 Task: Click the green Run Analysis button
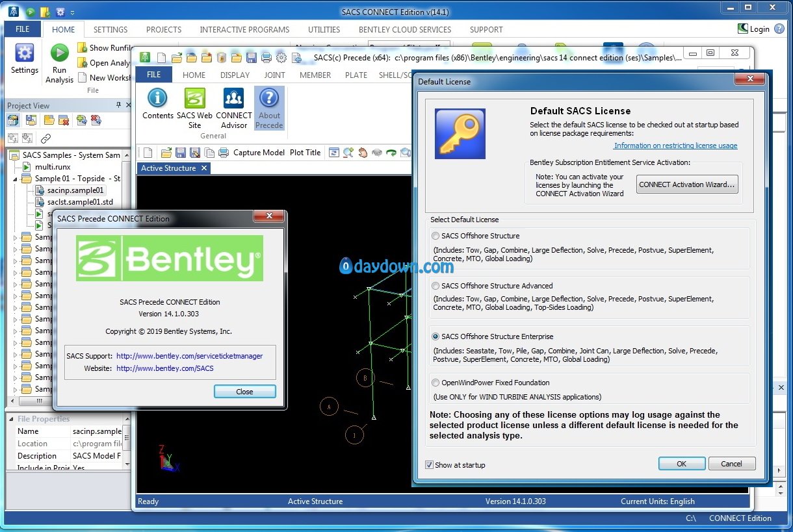click(59, 64)
